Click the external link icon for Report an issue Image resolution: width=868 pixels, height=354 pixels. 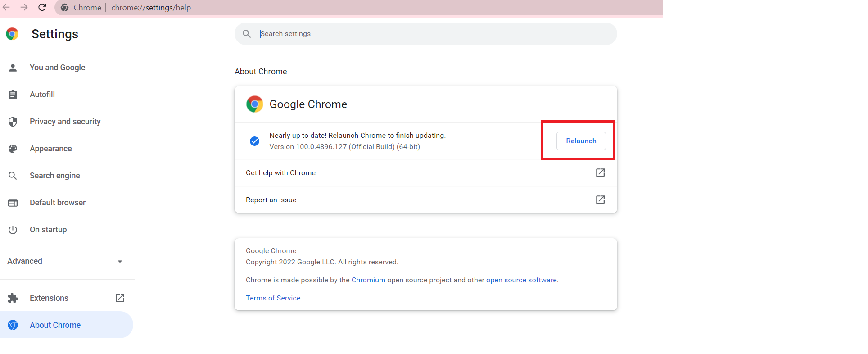point(600,200)
